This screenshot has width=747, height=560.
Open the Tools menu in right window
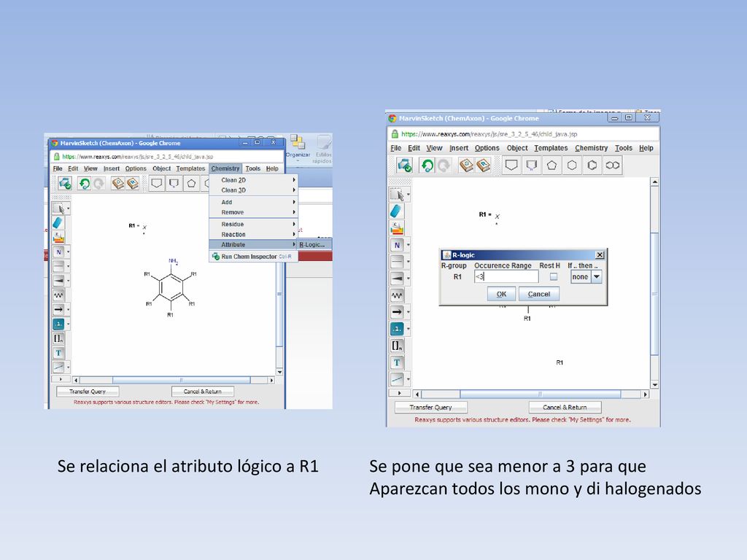623,148
